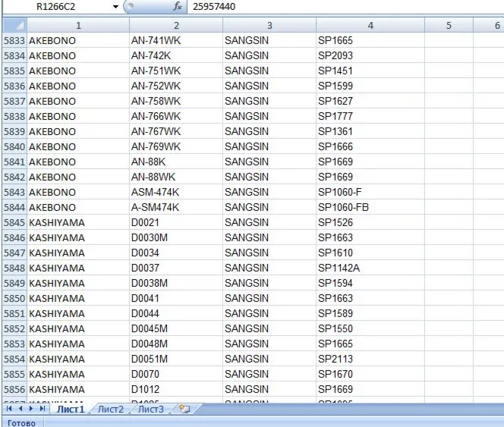Click the insert new worksheet icon
This screenshot has height=427, width=504.
click(x=184, y=409)
